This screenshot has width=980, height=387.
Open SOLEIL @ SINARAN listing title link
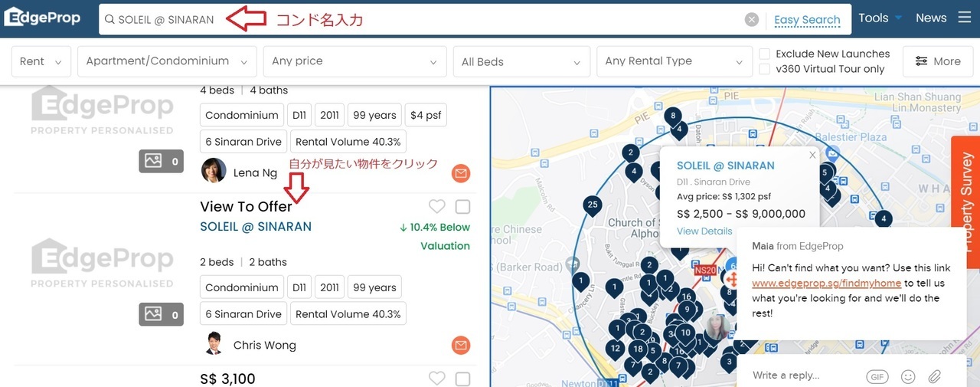(256, 227)
